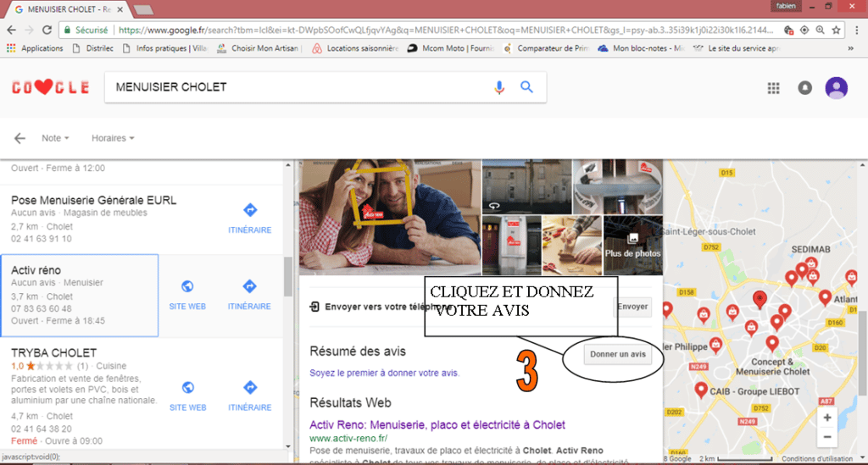Open a new browser tab
The image size is (868, 465).
[142, 9]
